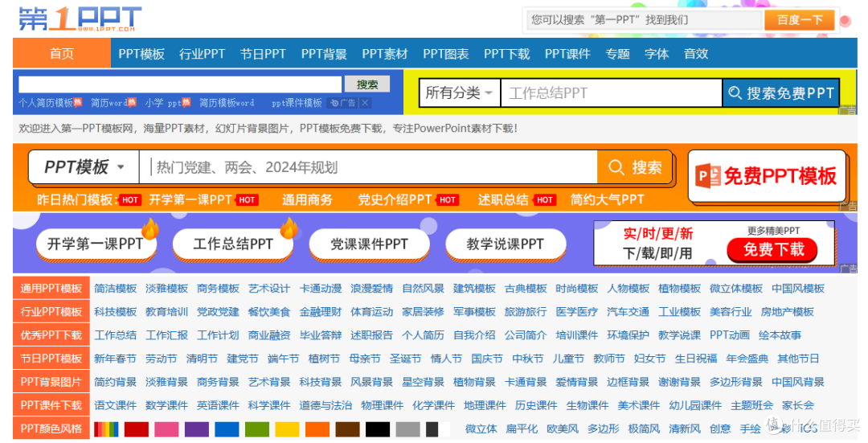
Task: Open the PPT课件下载 category label
Action: 51,404
